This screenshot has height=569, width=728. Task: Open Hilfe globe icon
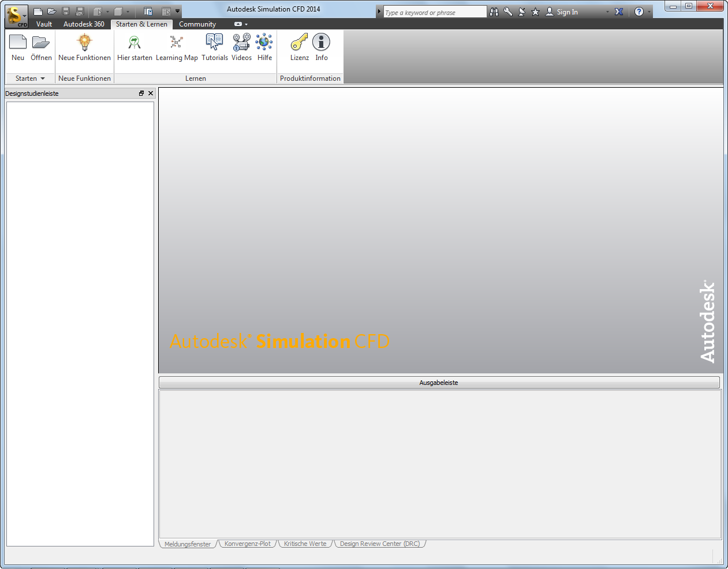(264, 43)
